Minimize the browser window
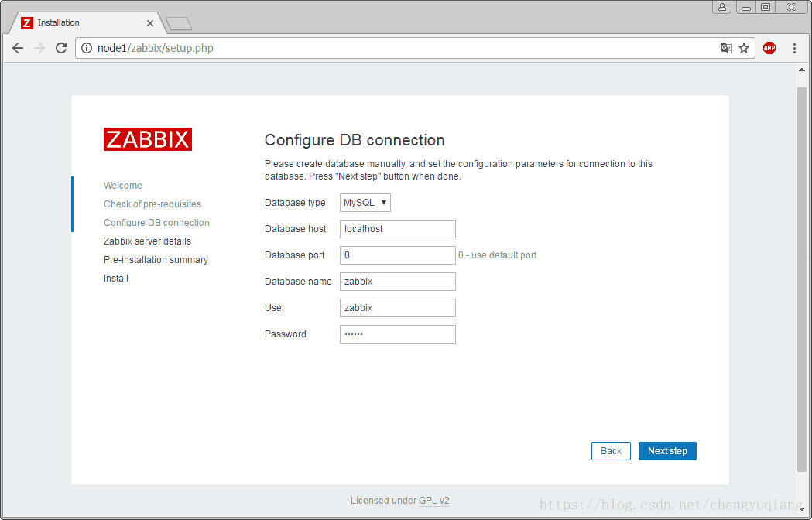This screenshot has height=520, width=812. tap(746, 7)
